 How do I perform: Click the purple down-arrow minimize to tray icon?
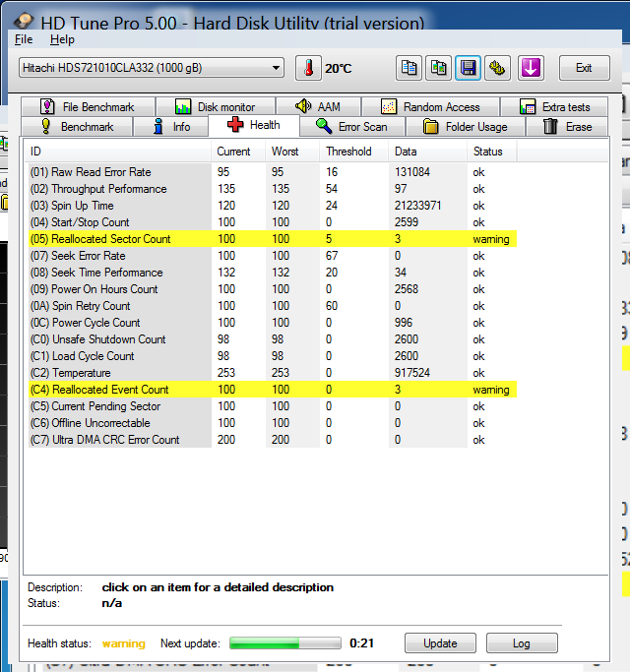pyautogui.click(x=531, y=68)
